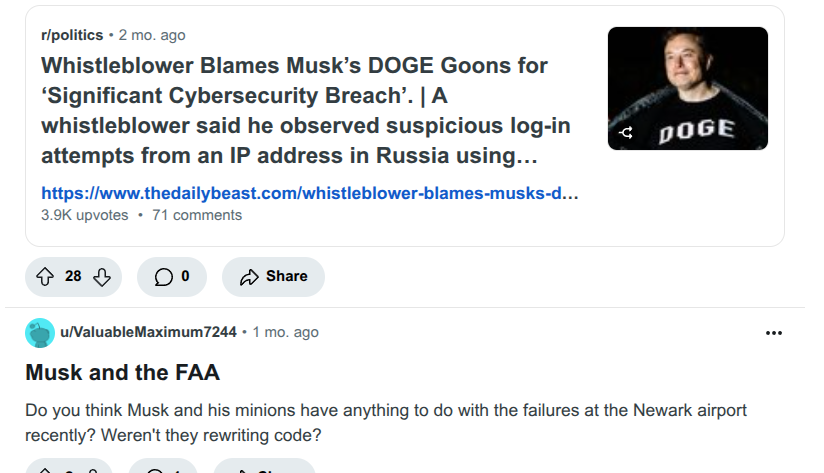Click the '3.9K upvotes' text

[85, 215]
